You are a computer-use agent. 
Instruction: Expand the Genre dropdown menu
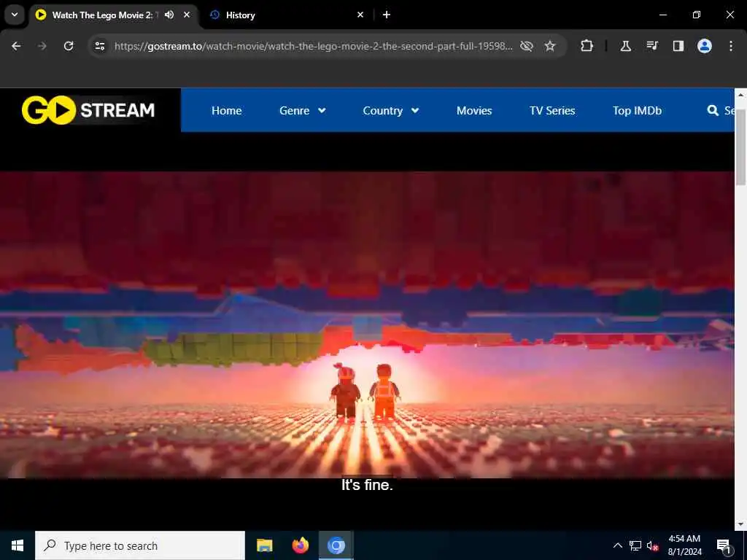pyautogui.click(x=303, y=111)
